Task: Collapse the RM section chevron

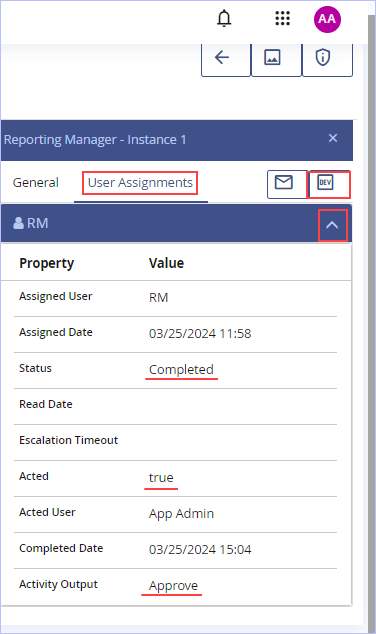Action: coord(332,225)
